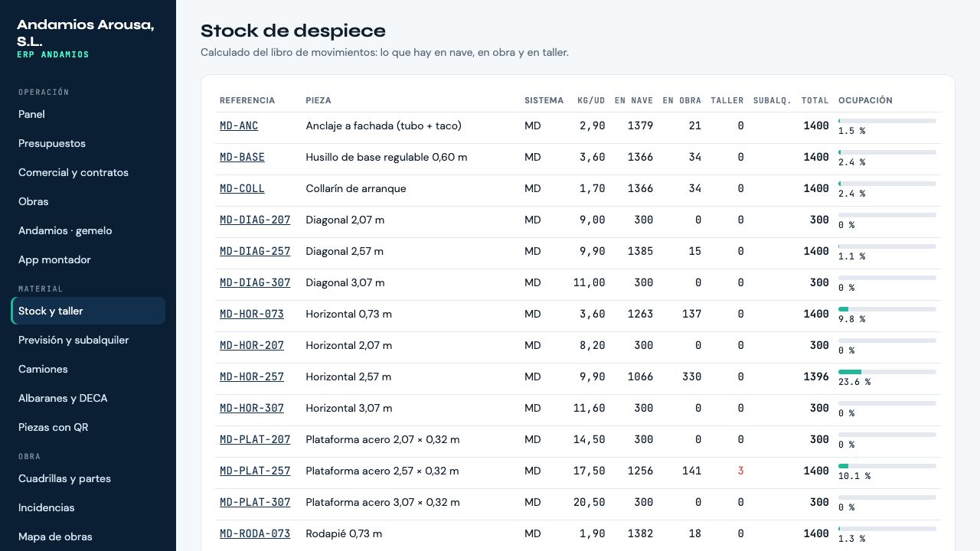
Task: Open Albaranes y DECA section
Action: (88, 398)
